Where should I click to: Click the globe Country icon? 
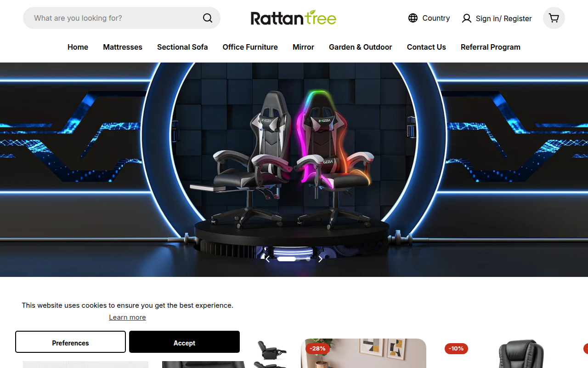[x=413, y=18]
